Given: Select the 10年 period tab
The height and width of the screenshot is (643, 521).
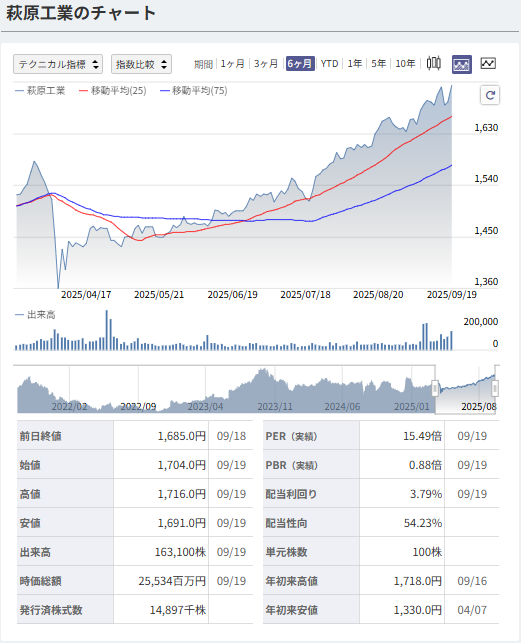Looking at the screenshot, I should pyautogui.click(x=405, y=64).
